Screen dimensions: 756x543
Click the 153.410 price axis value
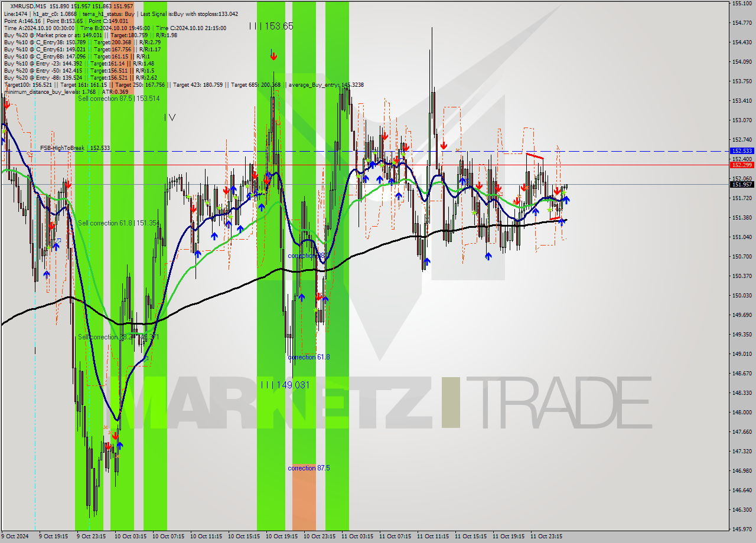click(742, 101)
